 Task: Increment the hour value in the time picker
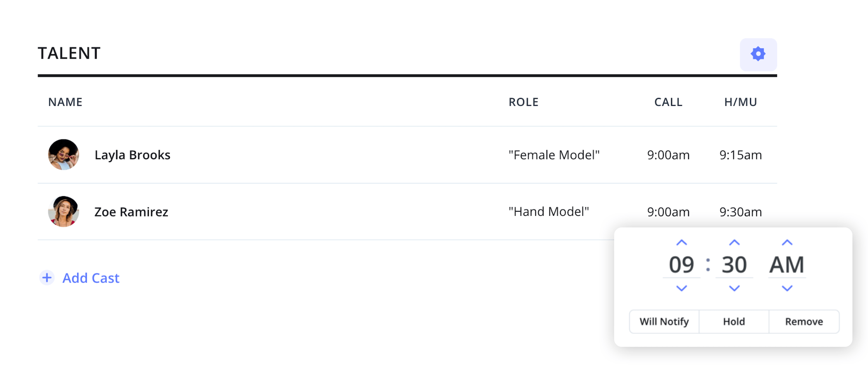[681, 242]
